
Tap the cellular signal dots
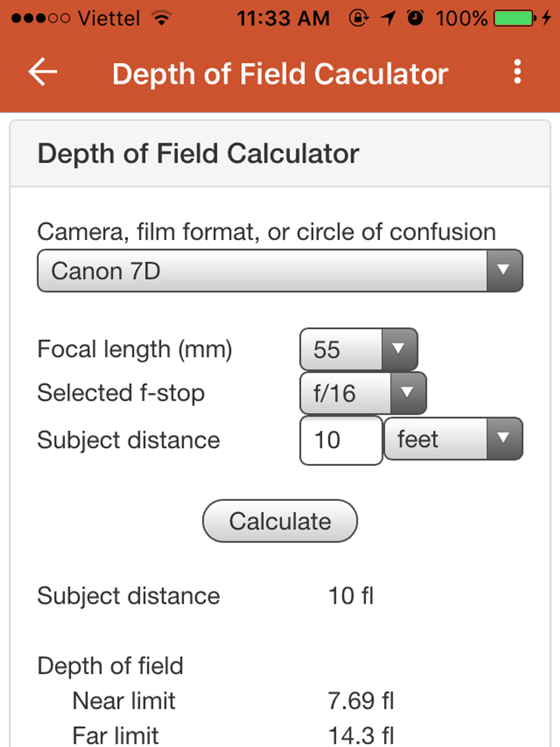pos(40,18)
